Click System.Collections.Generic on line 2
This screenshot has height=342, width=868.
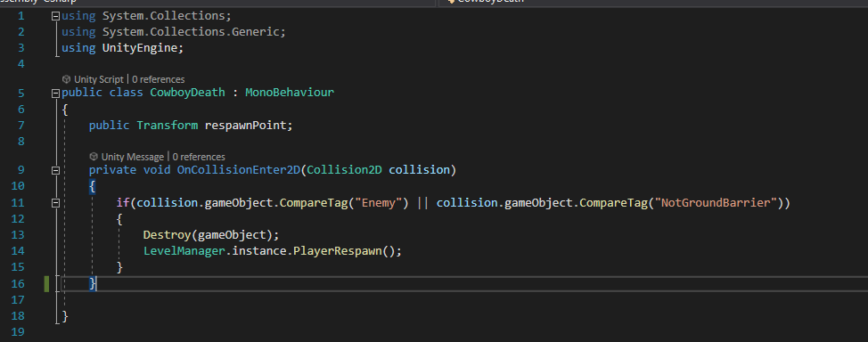[x=191, y=31]
